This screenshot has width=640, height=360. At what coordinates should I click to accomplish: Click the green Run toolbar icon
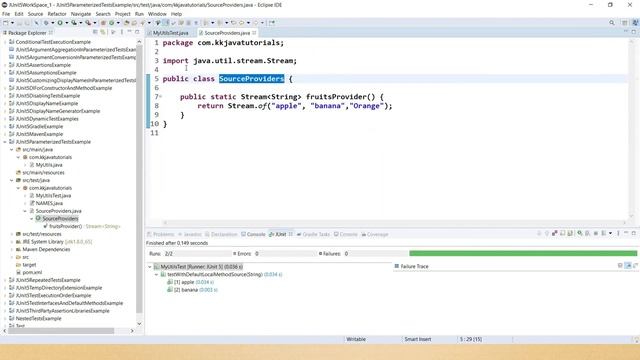[60, 23]
